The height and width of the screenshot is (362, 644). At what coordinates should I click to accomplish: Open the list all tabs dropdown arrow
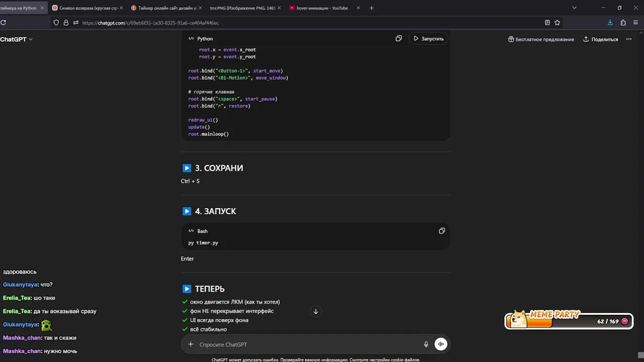[x=574, y=8]
